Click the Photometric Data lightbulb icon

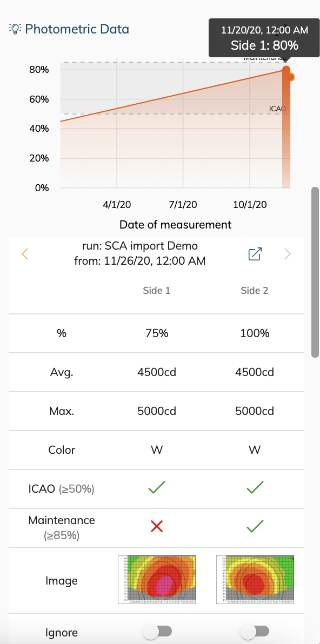(x=15, y=29)
